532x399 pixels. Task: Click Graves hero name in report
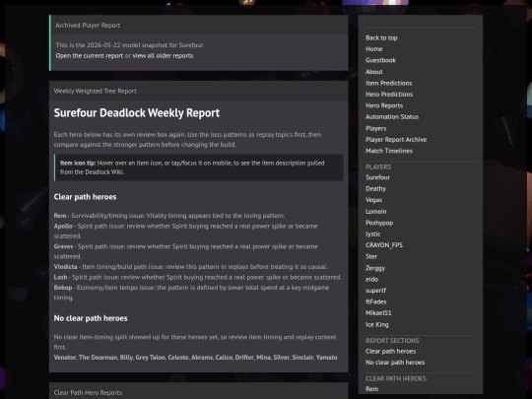(x=63, y=246)
